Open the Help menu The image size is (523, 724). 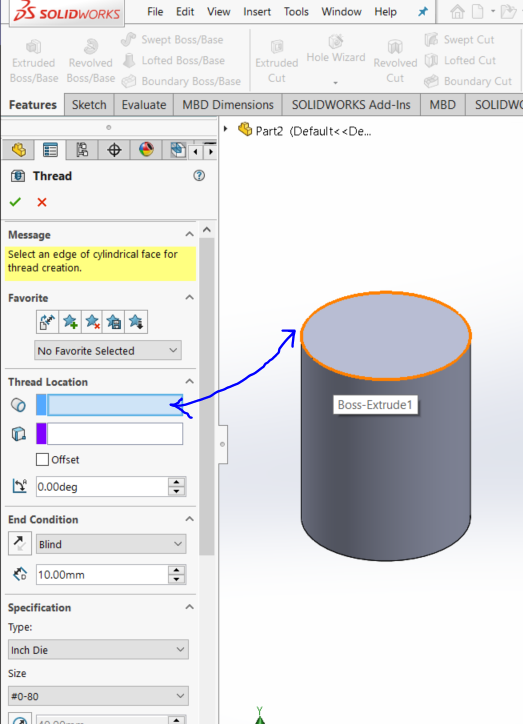coord(385,12)
